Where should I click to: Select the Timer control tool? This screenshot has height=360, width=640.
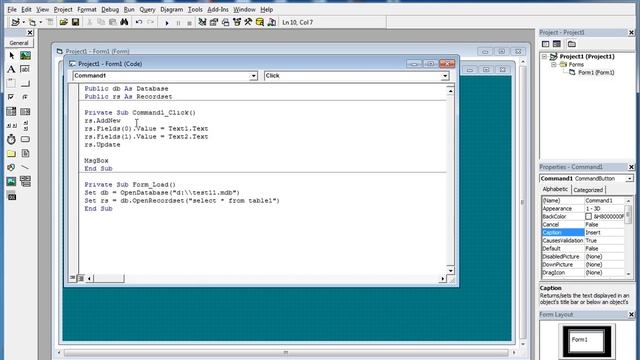pos(11,139)
